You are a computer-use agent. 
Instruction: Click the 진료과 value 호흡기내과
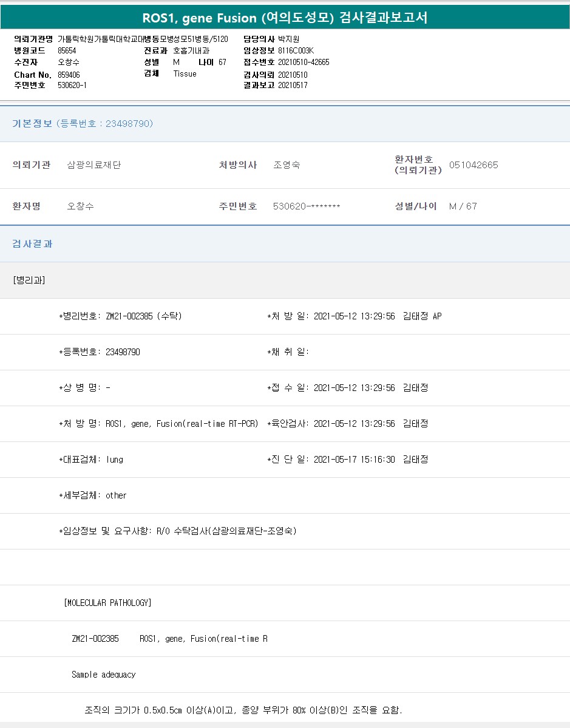[191, 50]
